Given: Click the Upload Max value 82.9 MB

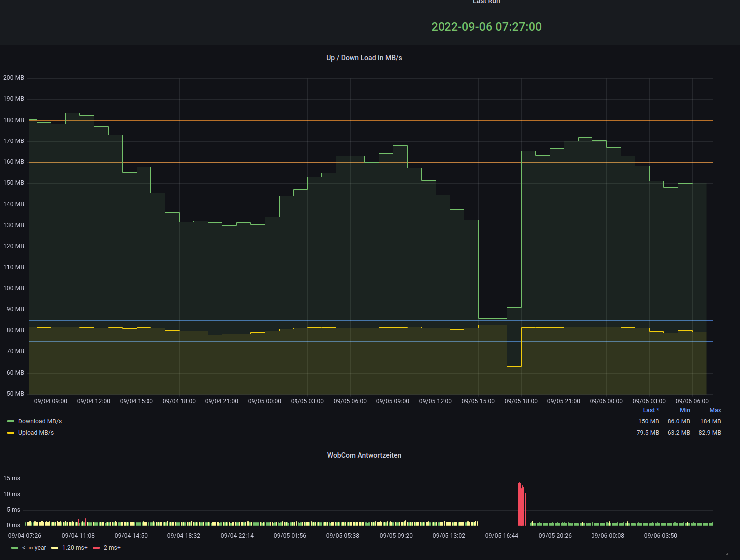Looking at the screenshot, I should click(710, 433).
